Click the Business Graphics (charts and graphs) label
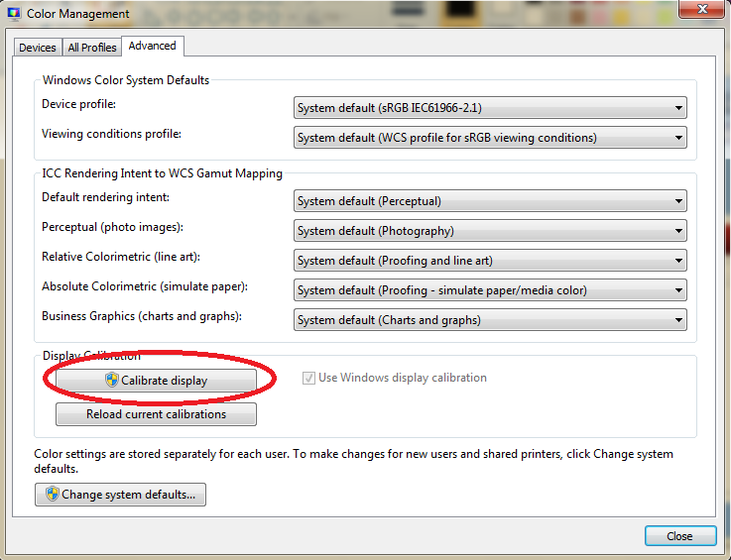Screen dimensions: 731x560 [142, 316]
